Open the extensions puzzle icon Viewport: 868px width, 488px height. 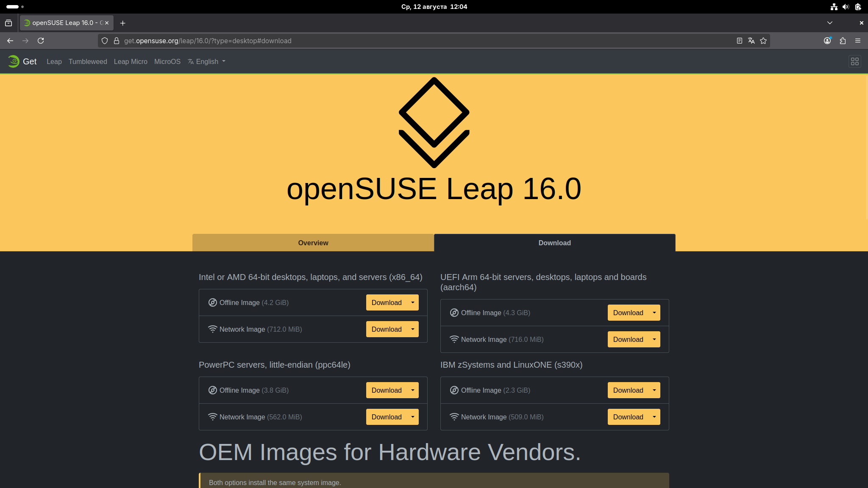(x=843, y=41)
